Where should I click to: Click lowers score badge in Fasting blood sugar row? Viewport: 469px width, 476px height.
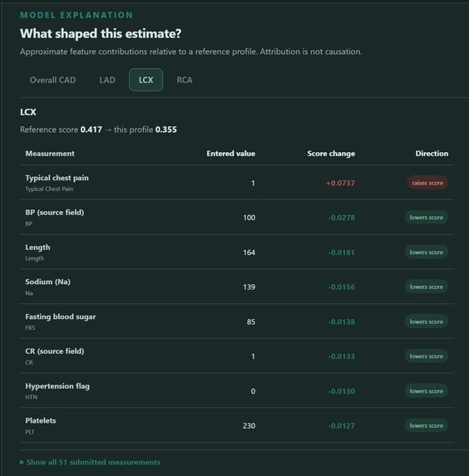(426, 321)
